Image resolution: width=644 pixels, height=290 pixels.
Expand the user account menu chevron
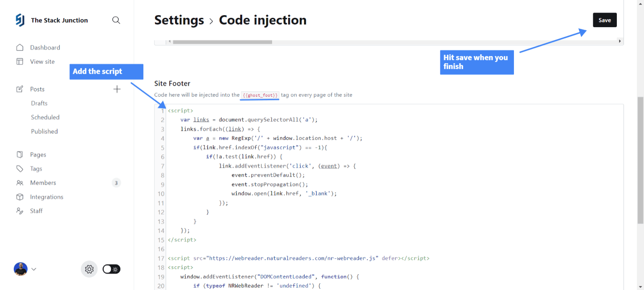click(34, 269)
